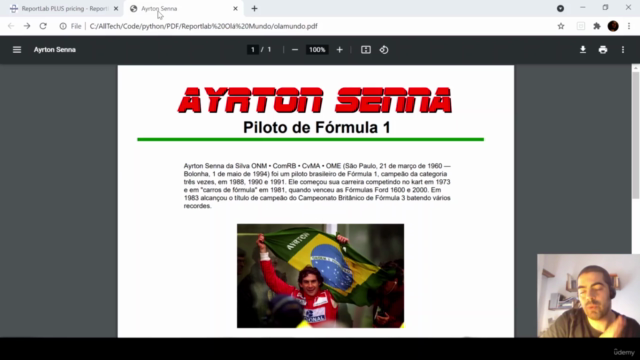Download the PDF file
The image size is (640, 360).
[x=583, y=50]
